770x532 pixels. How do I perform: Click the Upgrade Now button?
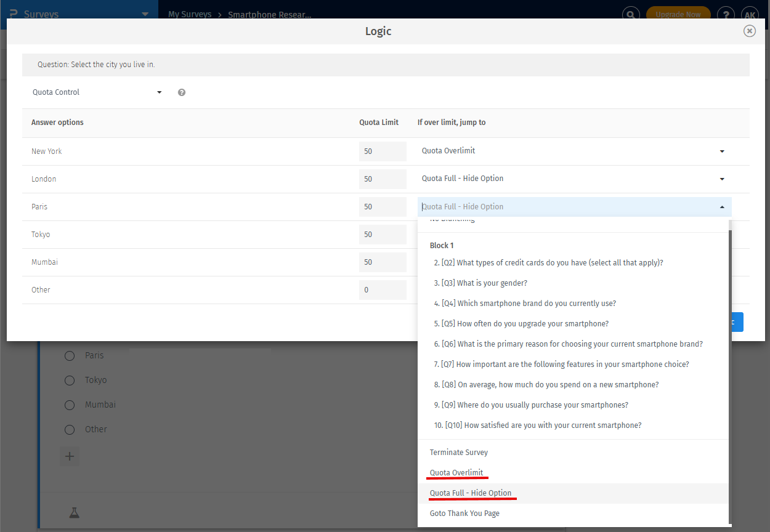[678, 14]
